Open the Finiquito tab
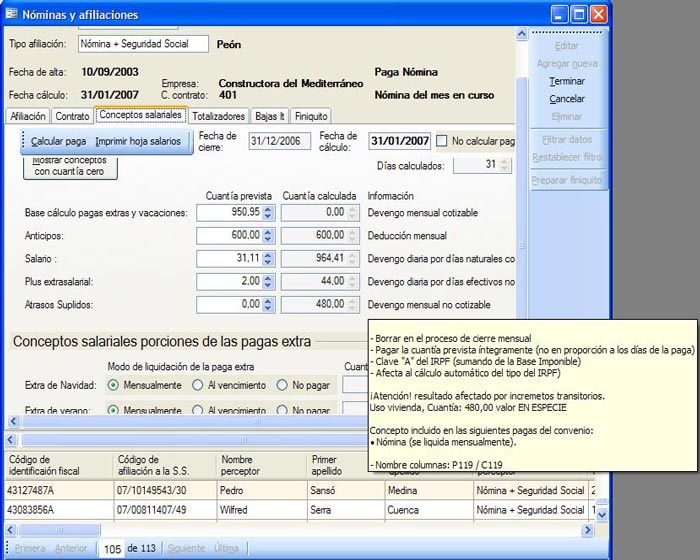 pos(311,116)
